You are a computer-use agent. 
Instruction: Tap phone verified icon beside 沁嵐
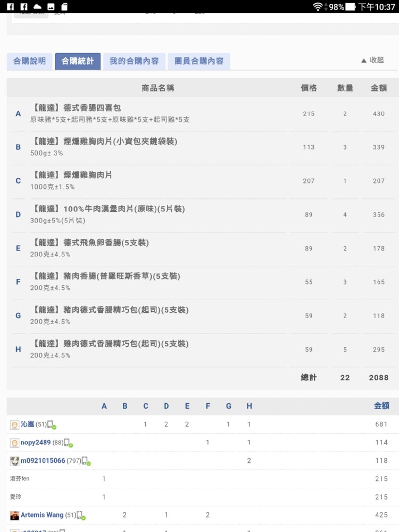click(x=52, y=425)
